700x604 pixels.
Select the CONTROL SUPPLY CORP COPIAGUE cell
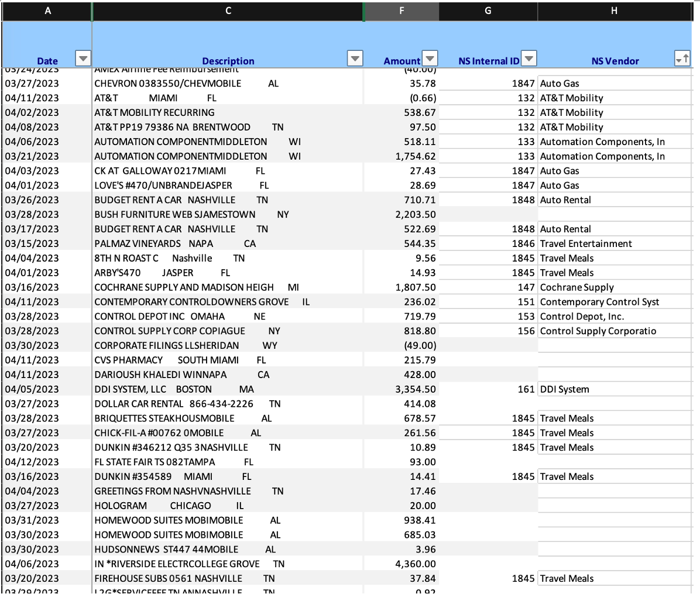(228, 331)
